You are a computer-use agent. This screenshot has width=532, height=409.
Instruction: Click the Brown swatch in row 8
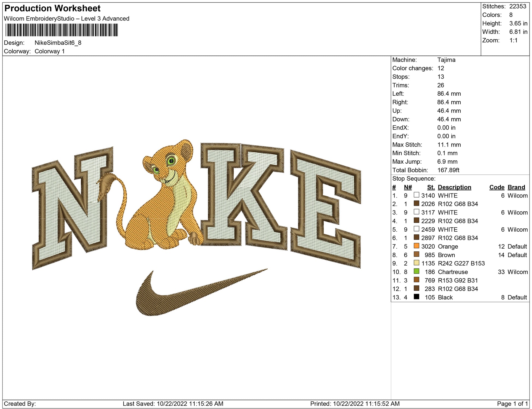tap(416, 254)
